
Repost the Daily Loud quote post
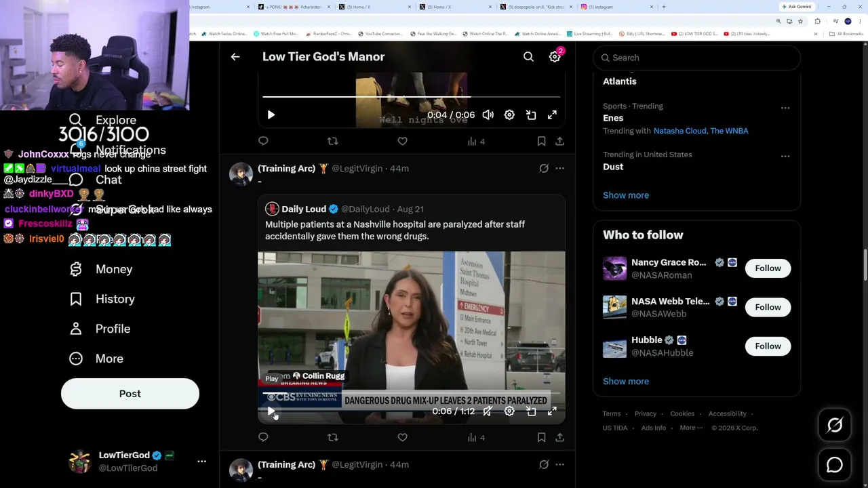pos(332,437)
